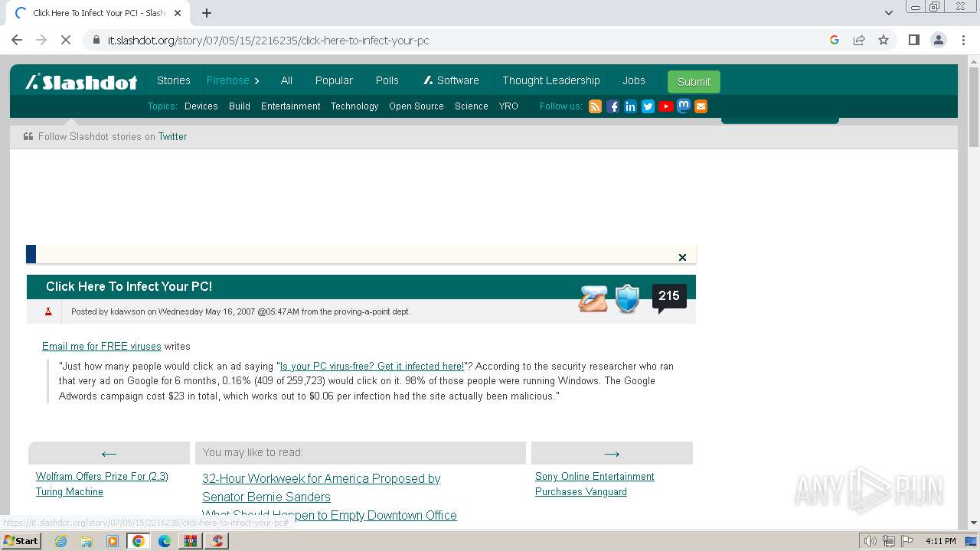Viewport: 980px width, 551px height.
Task: Select the YRO topic
Action: pos(508,106)
